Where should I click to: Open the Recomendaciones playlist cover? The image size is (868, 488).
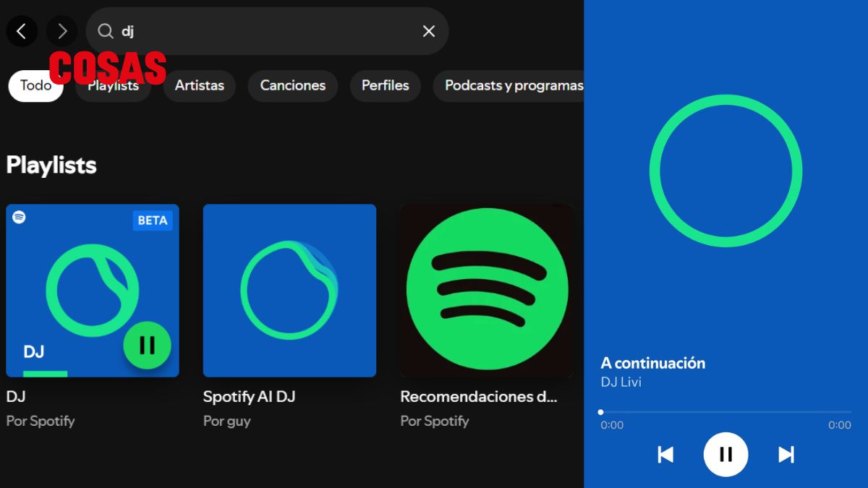click(487, 291)
